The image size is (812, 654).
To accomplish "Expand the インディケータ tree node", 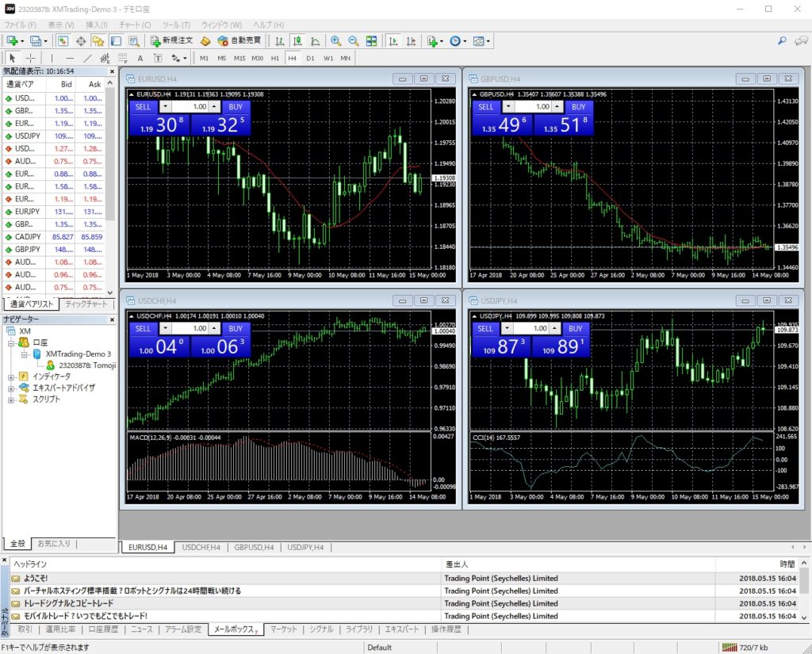I will [x=11, y=377].
